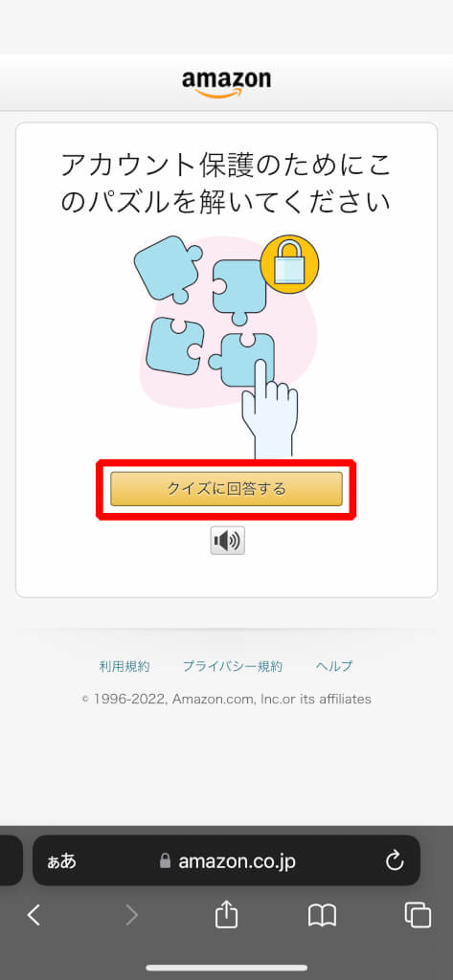The height and width of the screenshot is (980, 453).
Task: Click the クイズに回答する button
Action: point(226,489)
